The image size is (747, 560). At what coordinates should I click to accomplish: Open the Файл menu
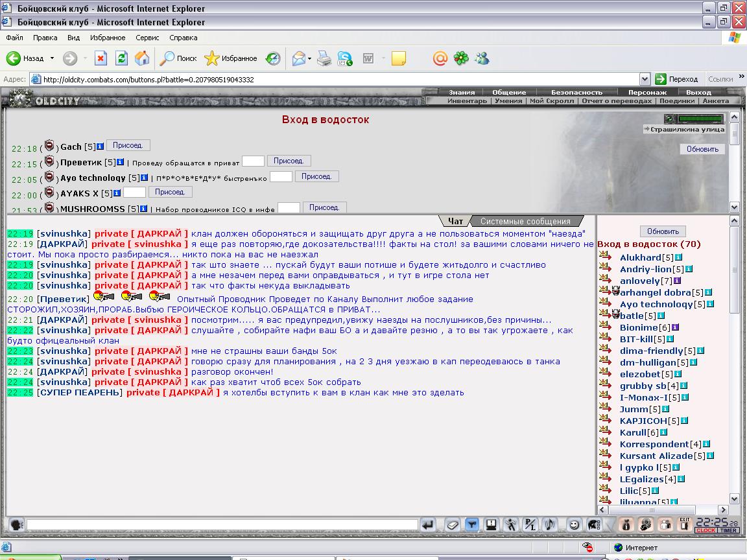[x=14, y=38]
